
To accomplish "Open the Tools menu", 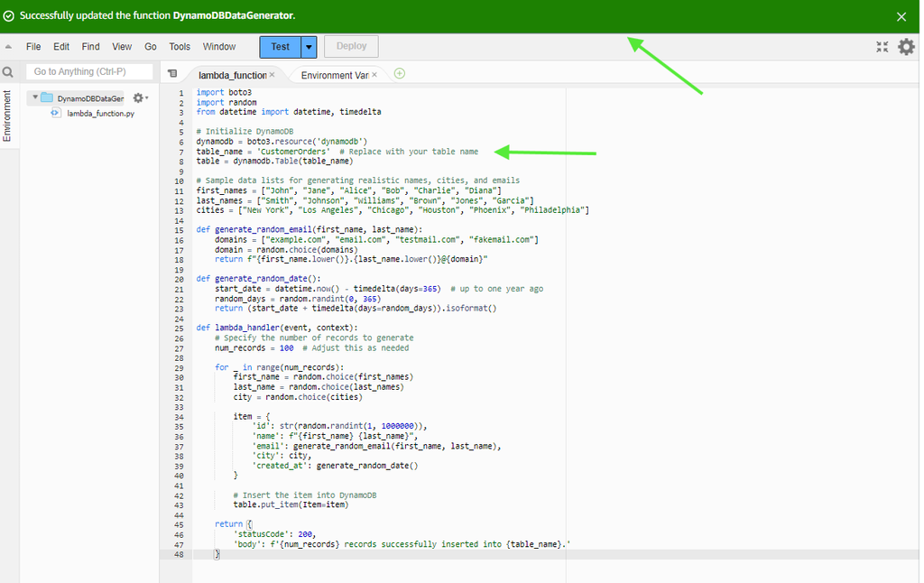I will coord(180,47).
